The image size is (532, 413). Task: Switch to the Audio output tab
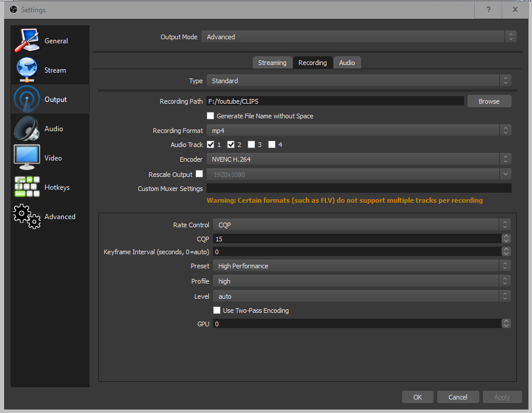pyautogui.click(x=346, y=63)
